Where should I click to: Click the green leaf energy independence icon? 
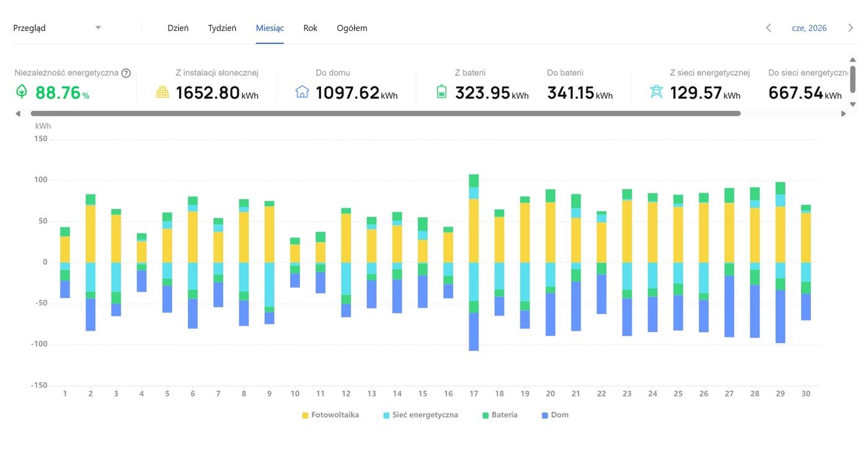tap(22, 92)
